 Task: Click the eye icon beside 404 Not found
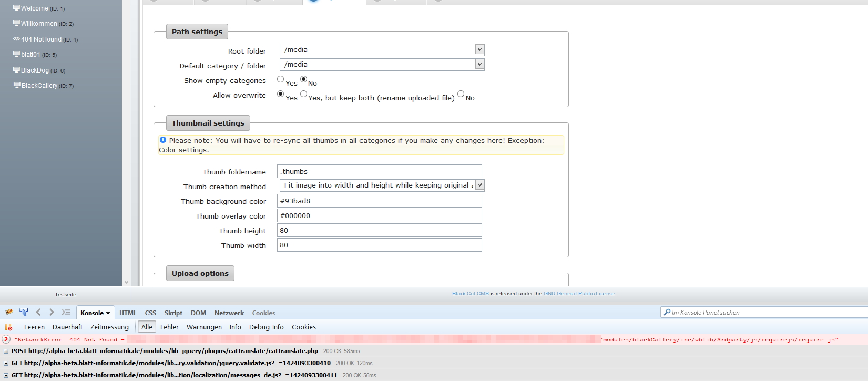coord(16,39)
